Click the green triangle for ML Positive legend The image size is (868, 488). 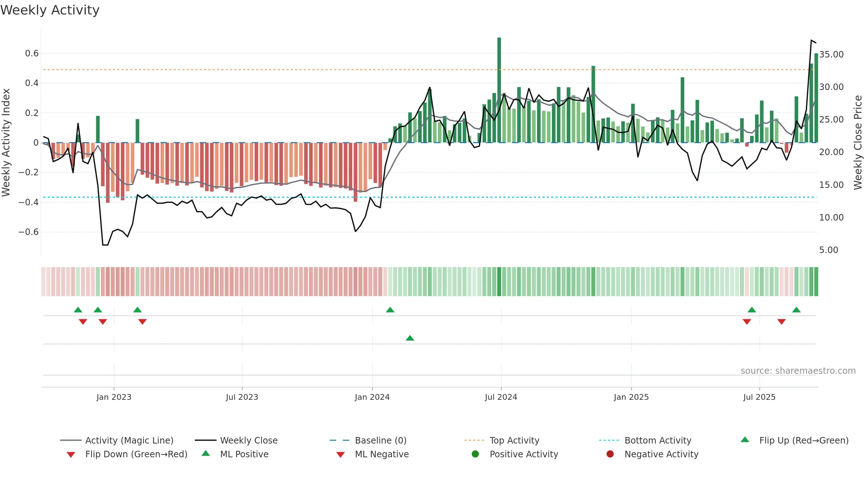pos(206,453)
